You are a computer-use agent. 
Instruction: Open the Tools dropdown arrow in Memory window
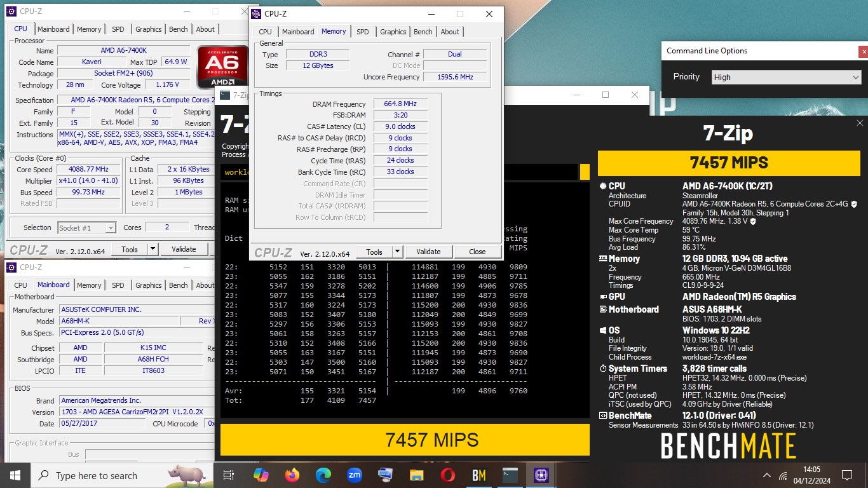coord(398,252)
